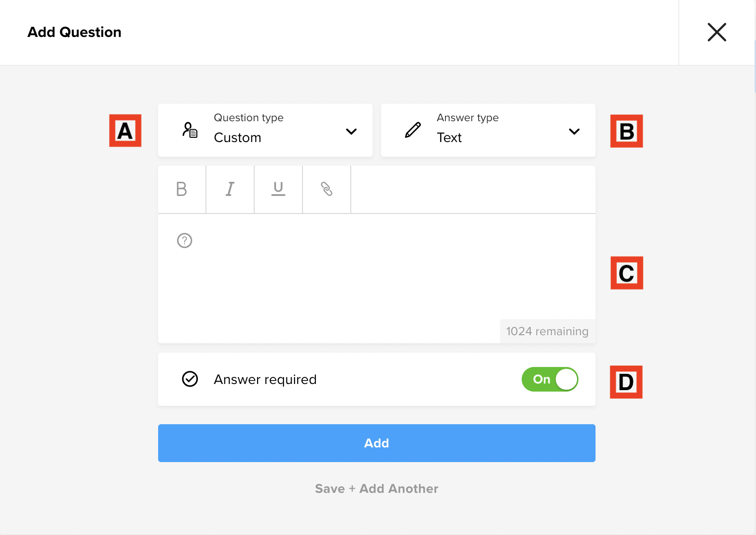This screenshot has height=535, width=756.
Task: Click the pencil icon beside Answer type
Action: pyautogui.click(x=413, y=130)
